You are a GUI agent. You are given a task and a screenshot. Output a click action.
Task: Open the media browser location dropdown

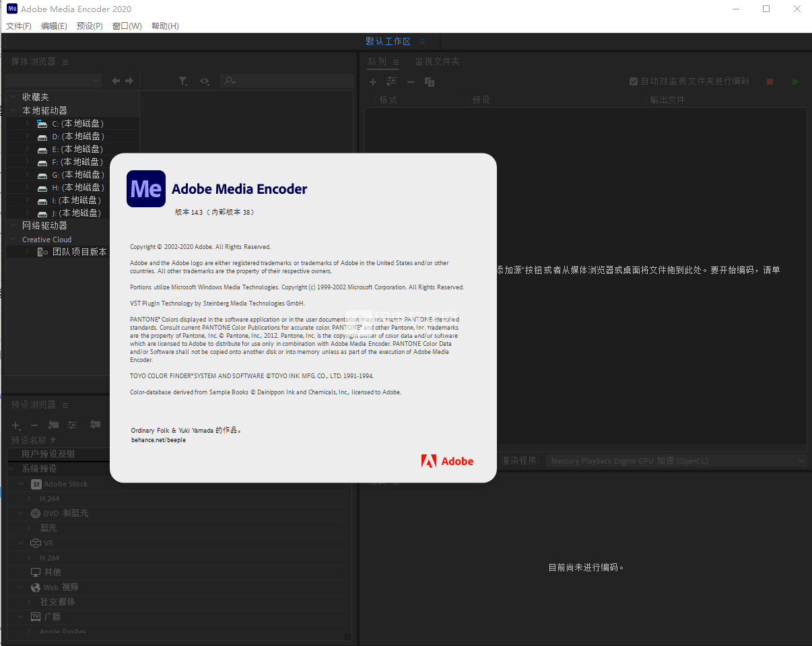point(54,81)
